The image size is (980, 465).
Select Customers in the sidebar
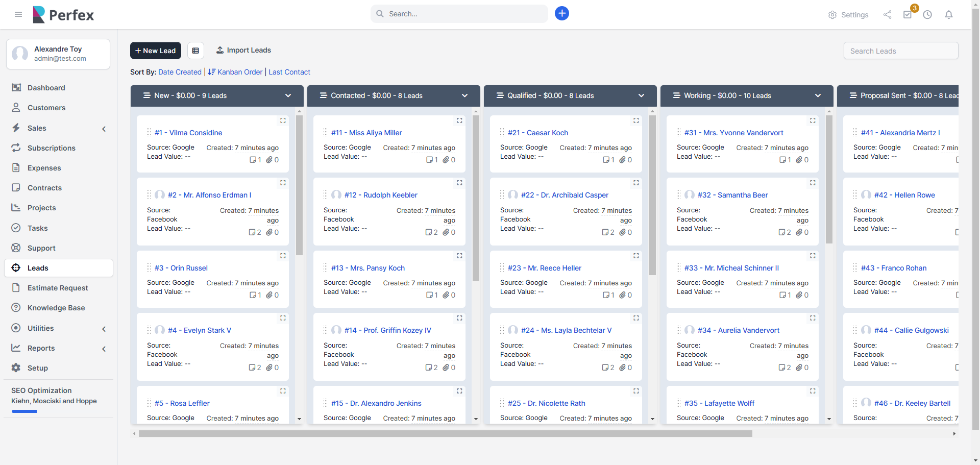tap(46, 108)
